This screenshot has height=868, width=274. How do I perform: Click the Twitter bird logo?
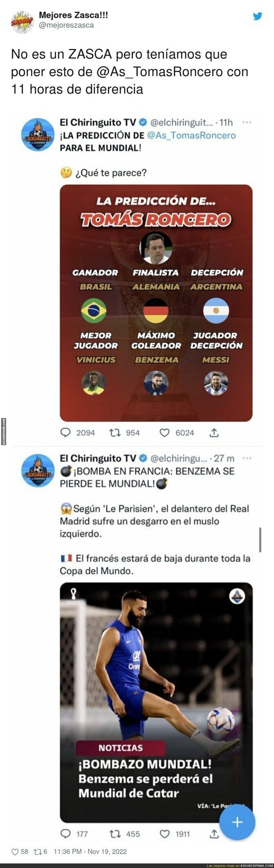click(x=258, y=16)
